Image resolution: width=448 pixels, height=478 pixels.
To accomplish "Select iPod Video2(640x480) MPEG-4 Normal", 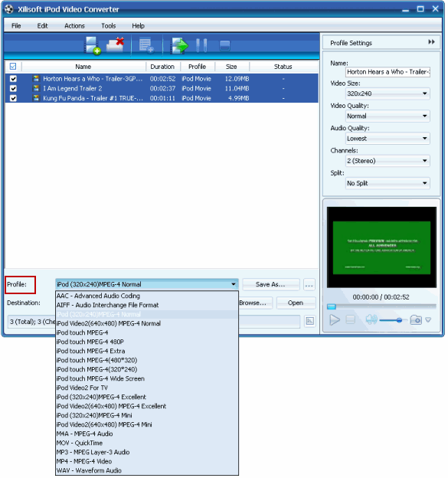I will coord(147,323).
